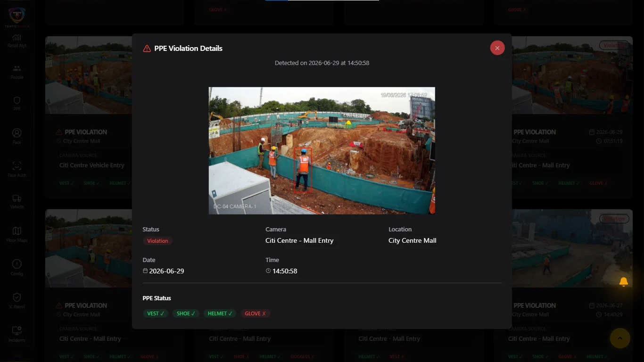Click the scroll-to-top arrow button
644x362 pixels.
[x=620, y=338]
